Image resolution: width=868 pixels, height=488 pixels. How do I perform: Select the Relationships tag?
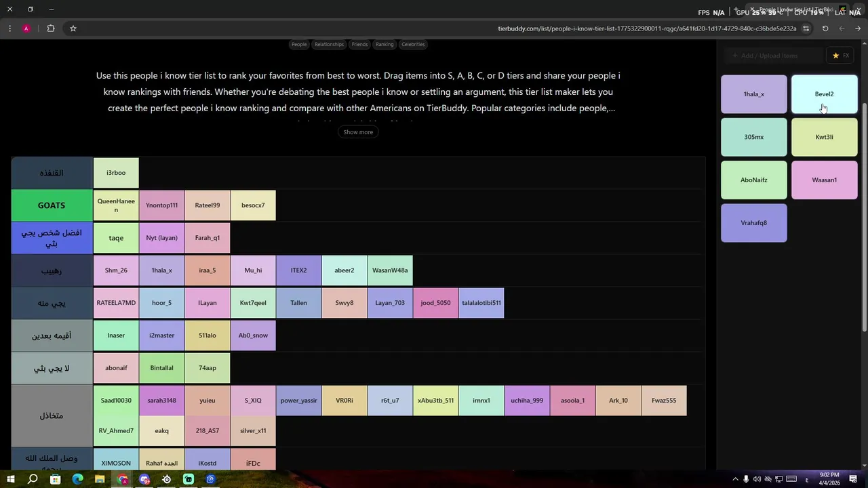[329, 44]
